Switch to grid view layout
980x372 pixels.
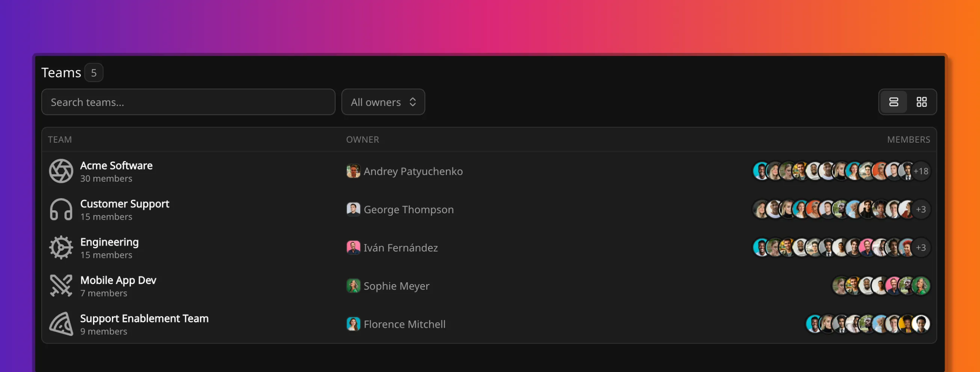click(x=921, y=102)
